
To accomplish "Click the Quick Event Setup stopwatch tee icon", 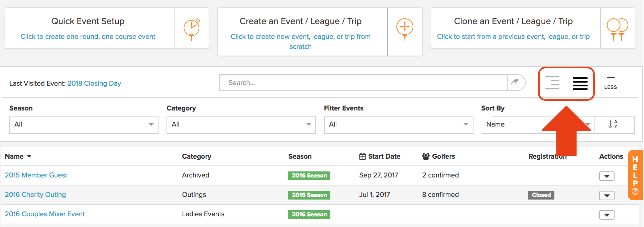I will pyautogui.click(x=192, y=29).
